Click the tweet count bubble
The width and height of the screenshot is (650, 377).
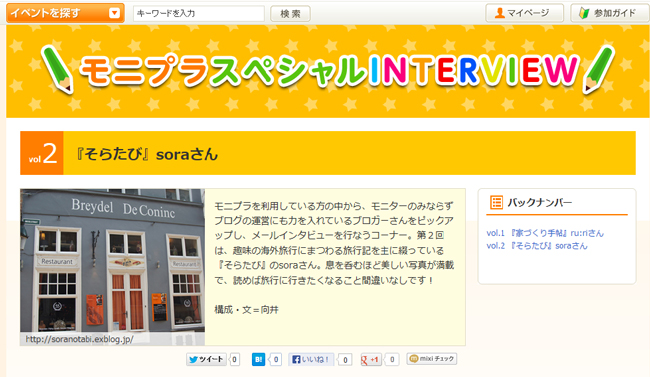[x=235, y=359]
